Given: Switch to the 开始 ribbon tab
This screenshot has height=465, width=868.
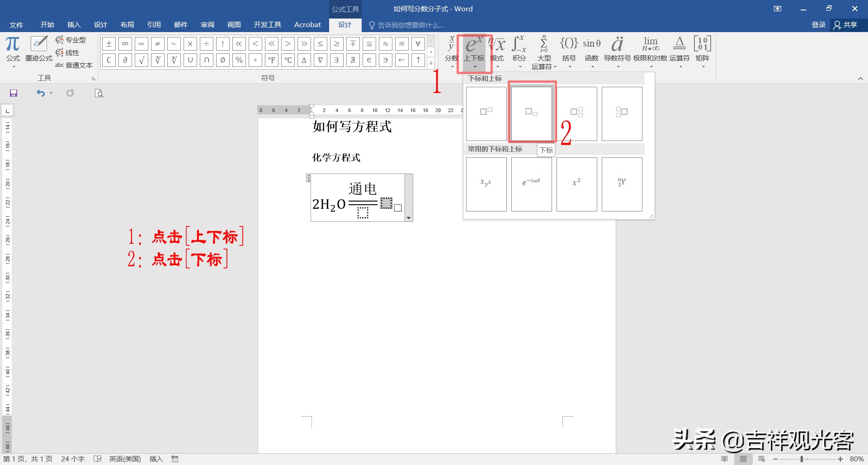Looking at the screenshot, I should click(47, 24).
